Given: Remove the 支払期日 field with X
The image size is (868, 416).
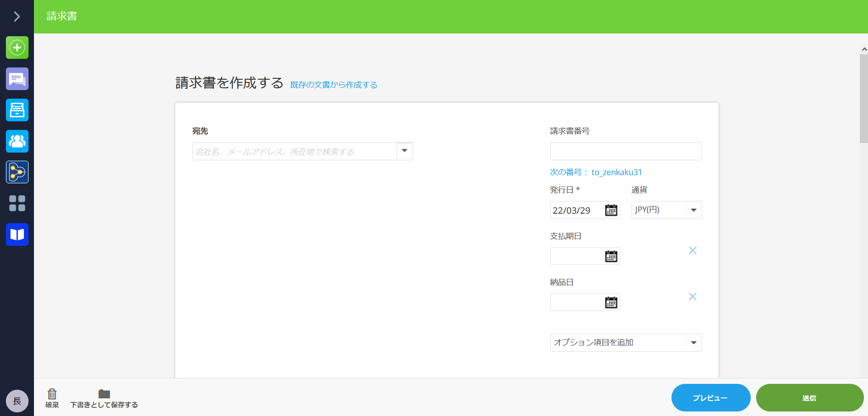Looking at the screenshot, I should click(x=693, y=250).
